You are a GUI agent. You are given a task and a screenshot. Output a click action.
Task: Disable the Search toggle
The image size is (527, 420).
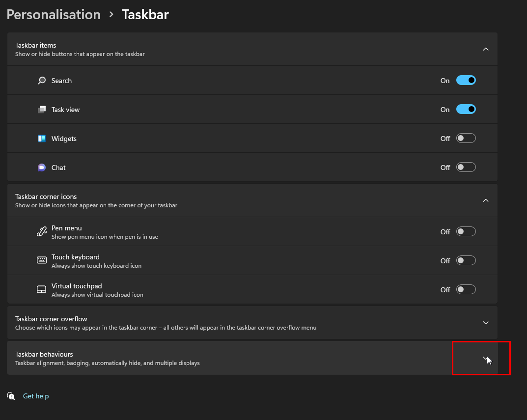tap(466, 80)
